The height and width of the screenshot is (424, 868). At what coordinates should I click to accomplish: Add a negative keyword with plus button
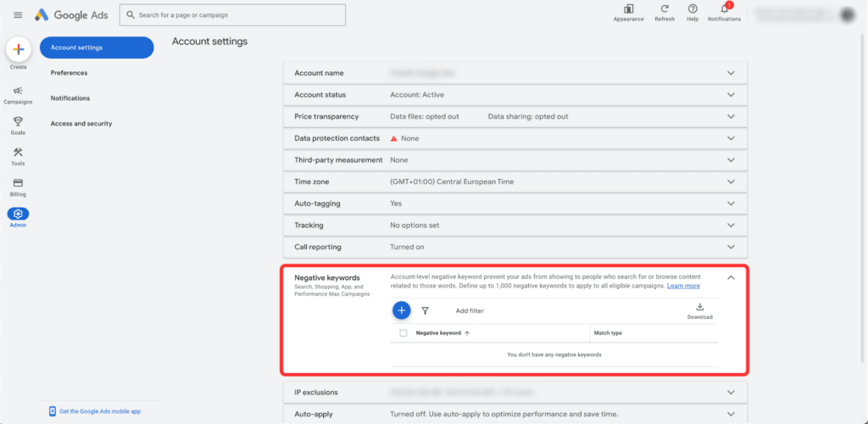click(x=401, y=310)
